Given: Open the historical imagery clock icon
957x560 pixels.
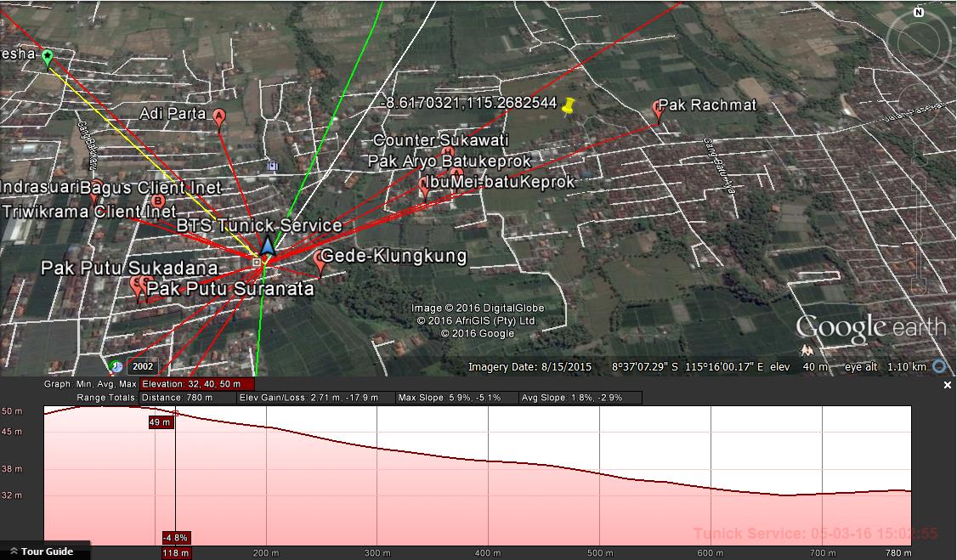Looking at the screenshot, I should click(116, 366).
